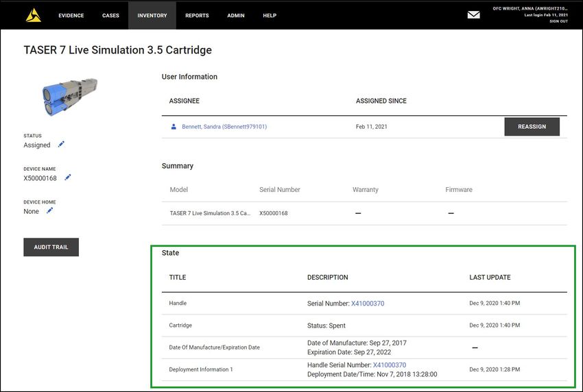Open Handle serial number X41000370 link

coord(368,304)
